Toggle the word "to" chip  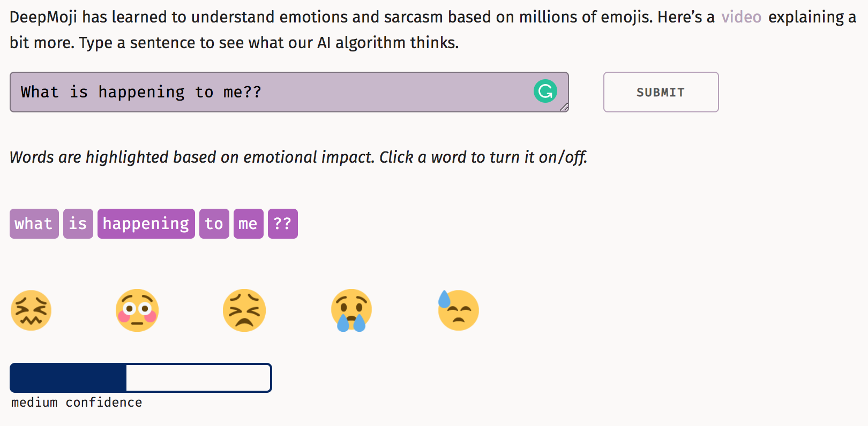(x=214, y=224)
